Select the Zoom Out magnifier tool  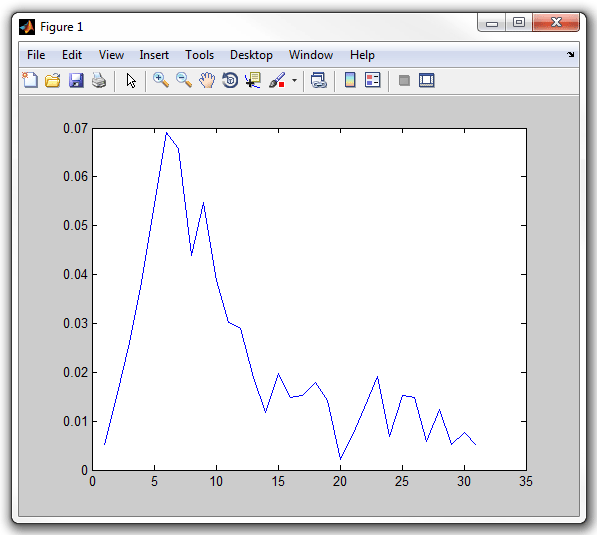pyautogui.click(x=184, y=80)
